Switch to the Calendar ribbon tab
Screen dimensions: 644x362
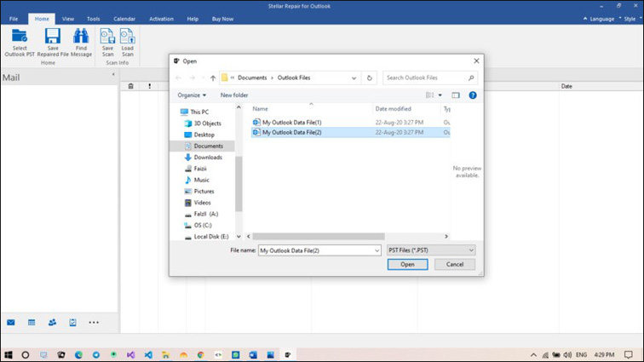pyautogui.click(x=124, y=19)
